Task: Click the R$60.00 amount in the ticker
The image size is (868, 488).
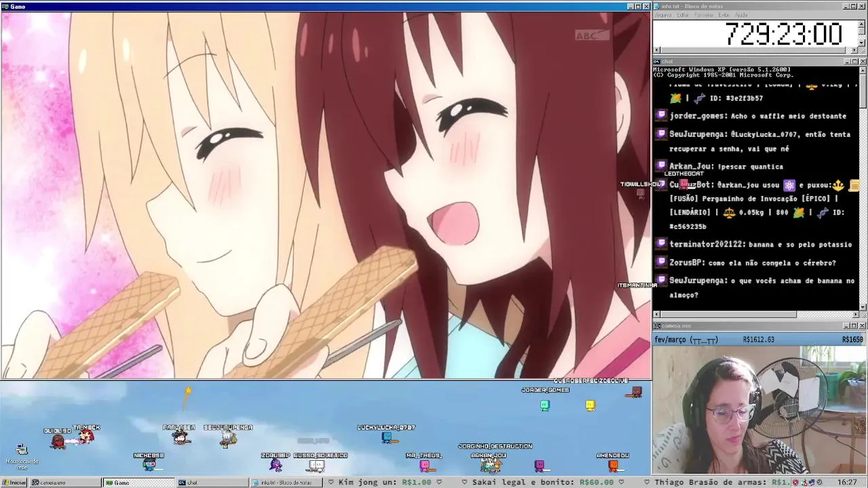Action: 597,483
